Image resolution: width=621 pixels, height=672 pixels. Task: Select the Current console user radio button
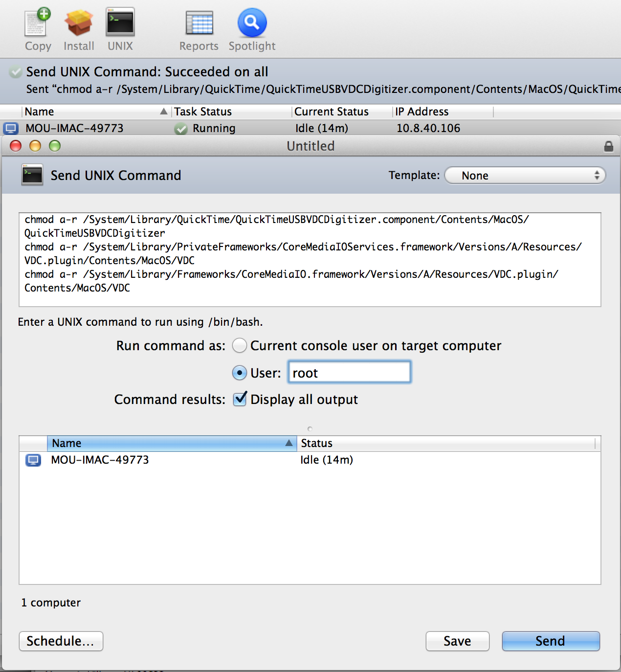[x=239, y=345]
